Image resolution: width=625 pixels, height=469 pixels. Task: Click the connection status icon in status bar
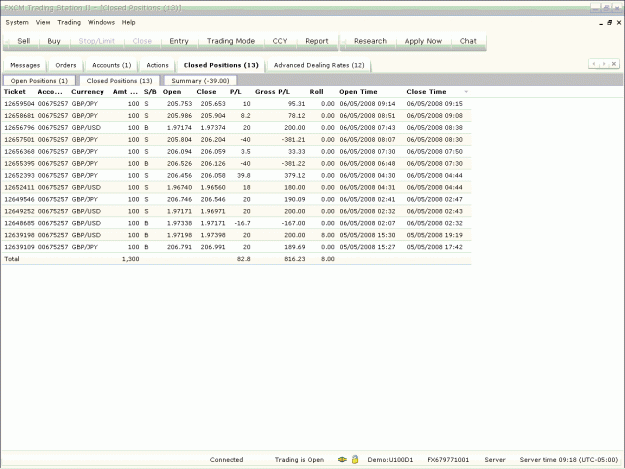coord(342,459)
